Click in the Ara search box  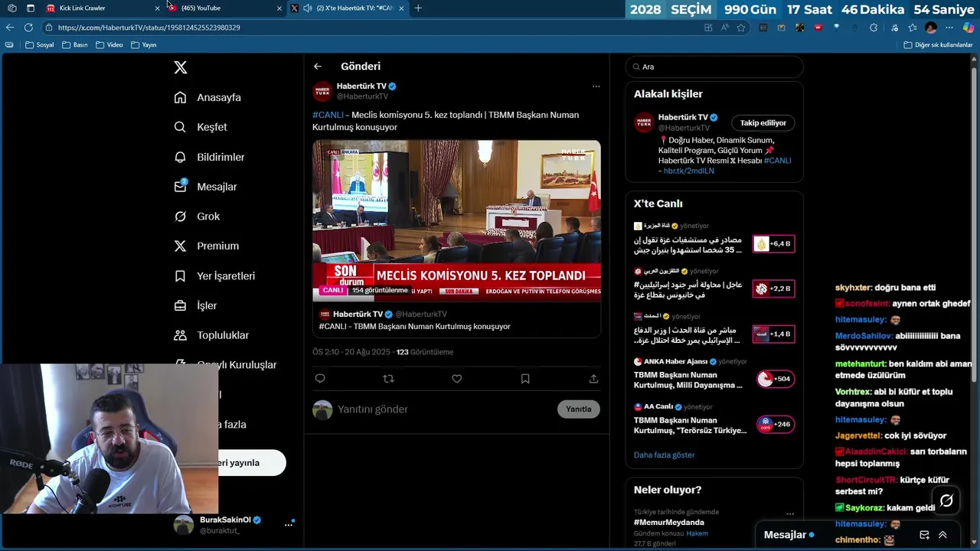714,67
